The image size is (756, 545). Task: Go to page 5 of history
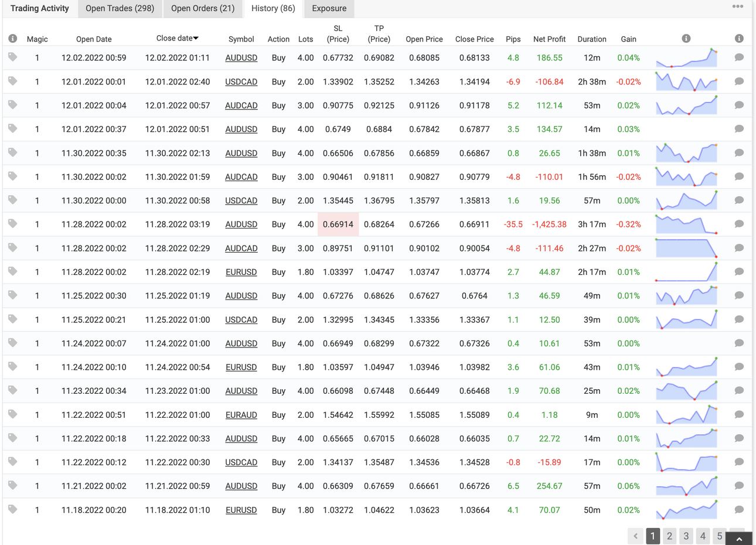click(x=720, y=536)
